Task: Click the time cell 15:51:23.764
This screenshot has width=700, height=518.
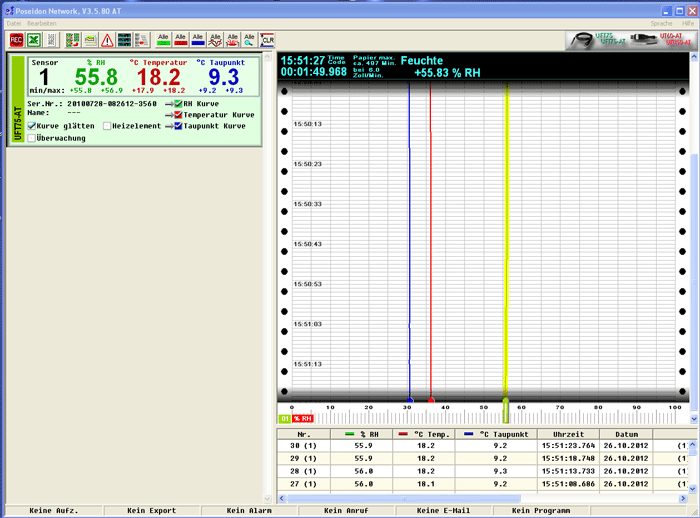Action: point(568,446)
